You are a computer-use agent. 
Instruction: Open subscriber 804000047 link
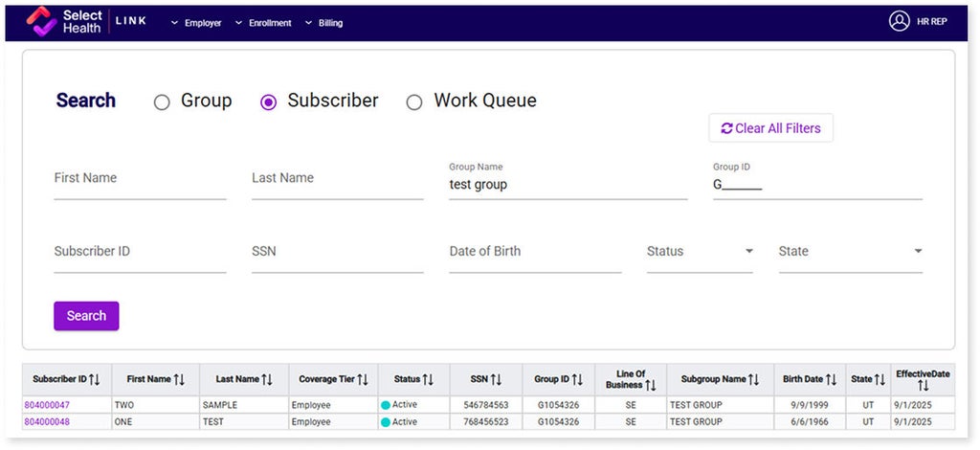point(47,405)
